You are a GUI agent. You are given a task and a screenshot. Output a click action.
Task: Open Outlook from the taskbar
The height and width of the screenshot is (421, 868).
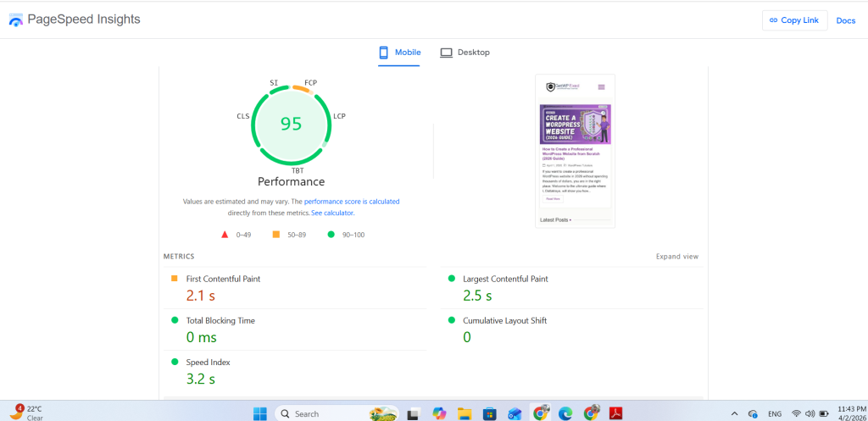(515, 413)
